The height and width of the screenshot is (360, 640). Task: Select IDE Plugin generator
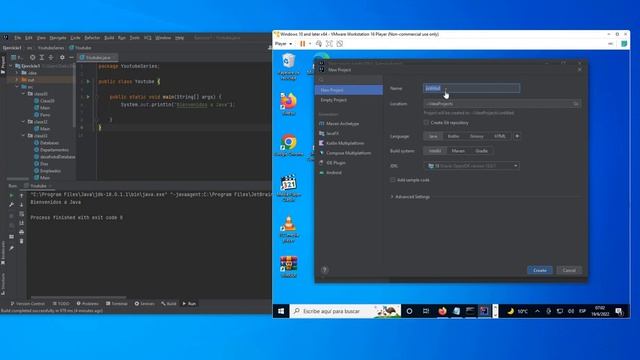[336, 163]
